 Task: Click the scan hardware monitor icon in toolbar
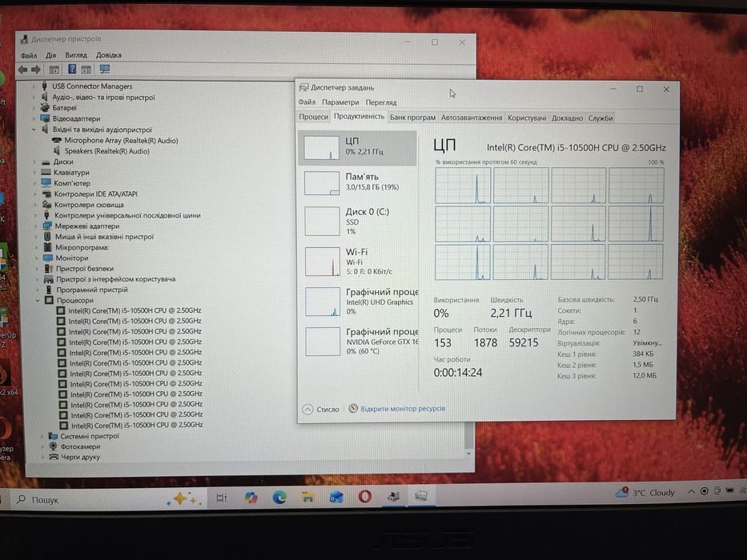(x=105, y=70)
